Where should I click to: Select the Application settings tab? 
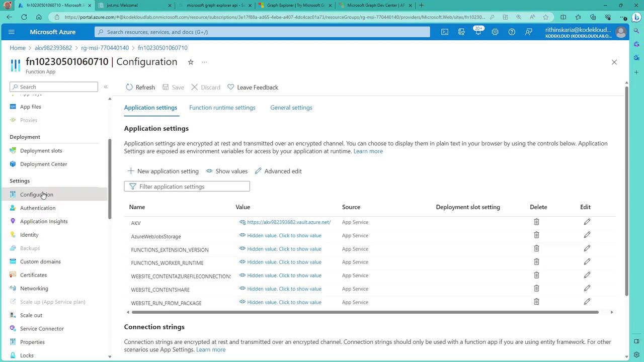[x=150, y=108]
